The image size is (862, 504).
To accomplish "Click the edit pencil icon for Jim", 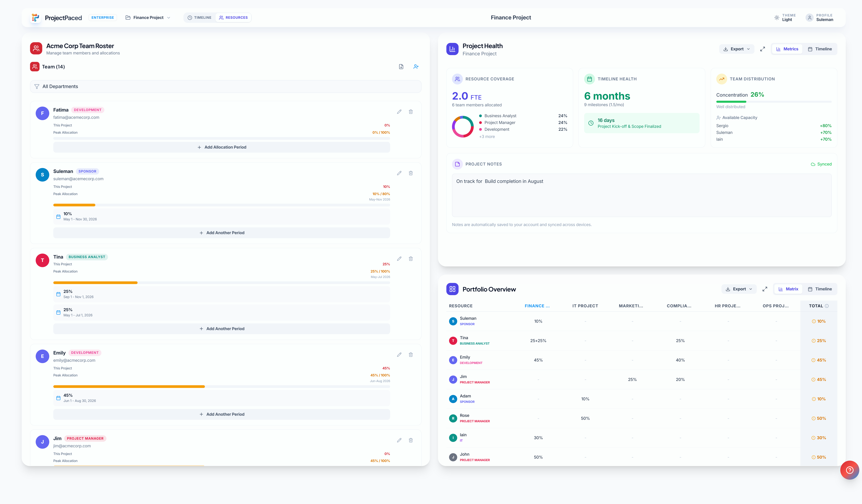I will coord(399,440).
